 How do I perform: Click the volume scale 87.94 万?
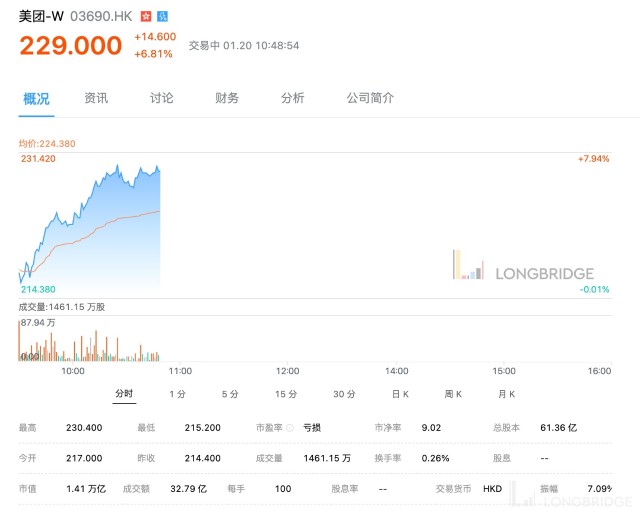click(x=38, y=323)
